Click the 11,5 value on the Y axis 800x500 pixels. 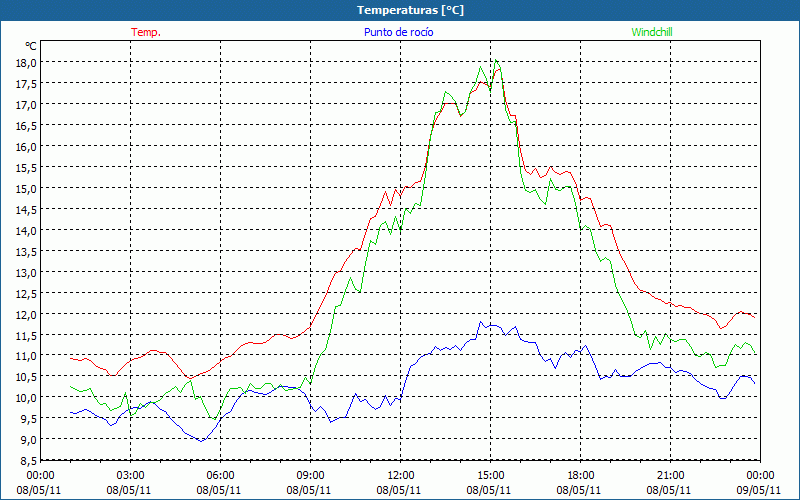[26, 335]
